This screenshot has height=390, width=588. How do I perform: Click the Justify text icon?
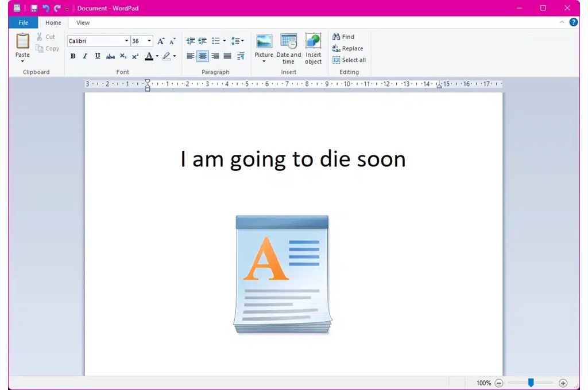pyautogui.click(x=227, y=56)
